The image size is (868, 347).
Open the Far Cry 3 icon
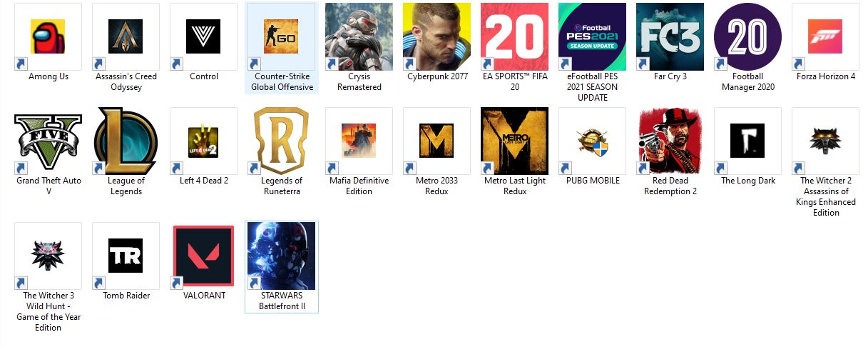670,36
